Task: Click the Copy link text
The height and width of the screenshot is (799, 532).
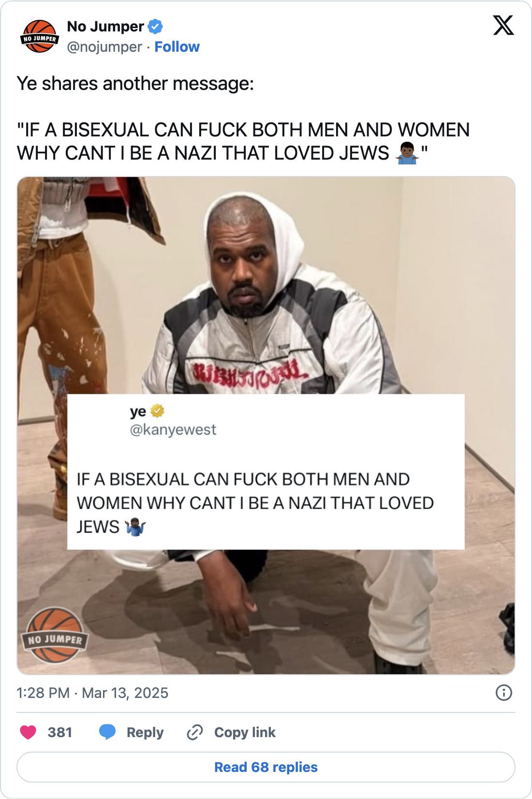Action: (245, 732)
